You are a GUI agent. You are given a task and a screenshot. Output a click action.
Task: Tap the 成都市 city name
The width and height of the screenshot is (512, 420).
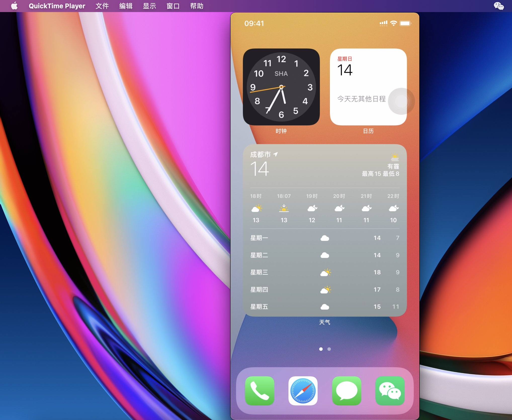[260, 154]
